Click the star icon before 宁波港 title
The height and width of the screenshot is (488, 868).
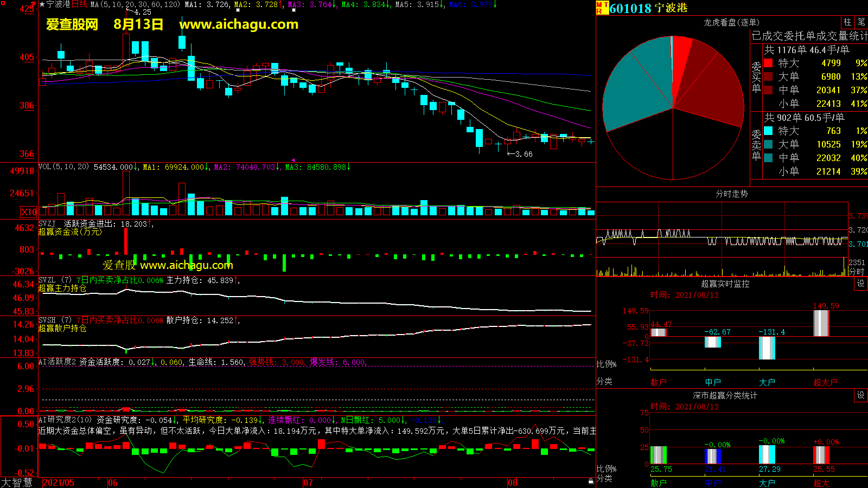pyautogui.click(x=42, y=4)
